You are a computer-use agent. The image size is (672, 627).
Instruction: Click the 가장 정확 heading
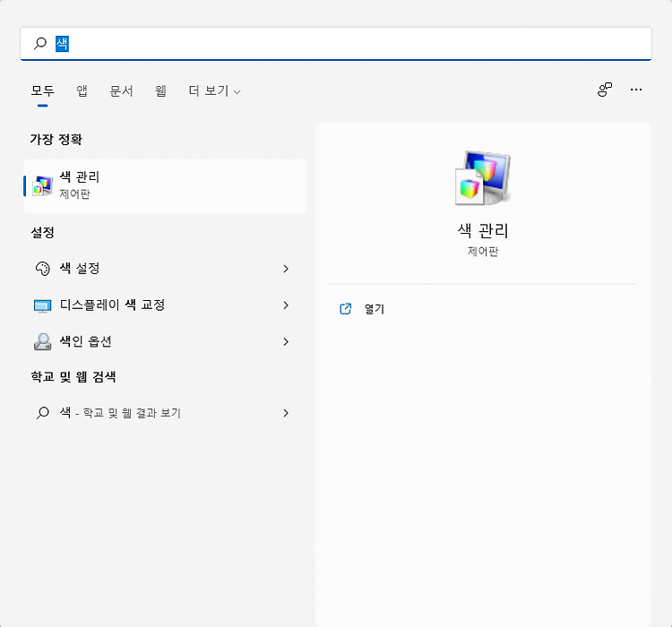pyautogui.click(x=56, y=139)
